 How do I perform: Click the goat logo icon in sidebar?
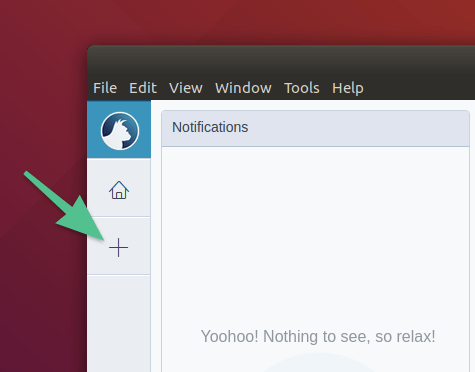120,130
